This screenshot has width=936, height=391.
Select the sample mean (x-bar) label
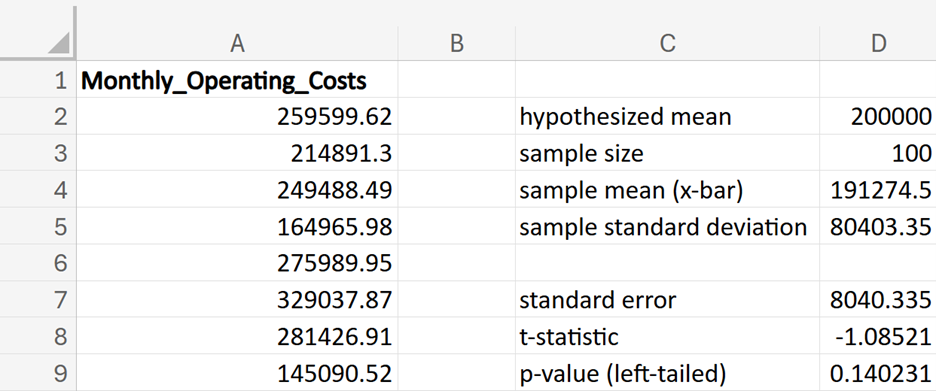coord(667,190)
